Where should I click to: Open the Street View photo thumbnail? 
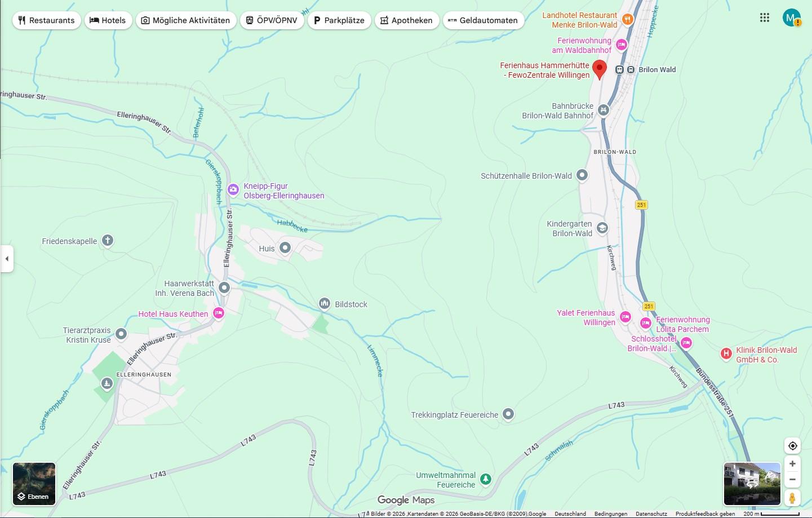click(x=752, y=484)
